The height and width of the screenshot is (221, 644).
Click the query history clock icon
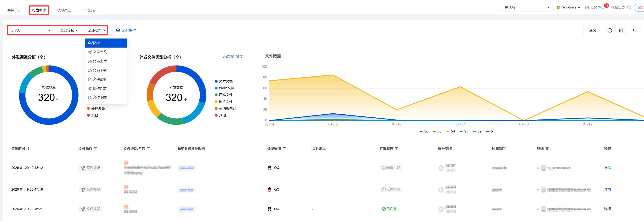(x=609, y=30)
